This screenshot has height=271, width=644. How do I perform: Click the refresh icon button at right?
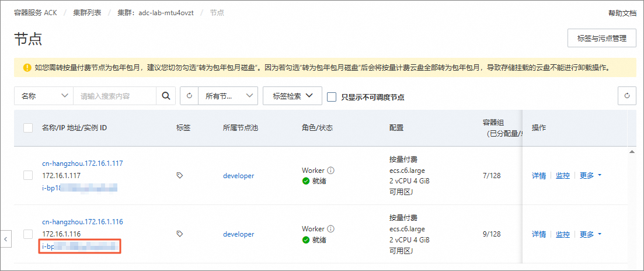[x=627, y=96]
